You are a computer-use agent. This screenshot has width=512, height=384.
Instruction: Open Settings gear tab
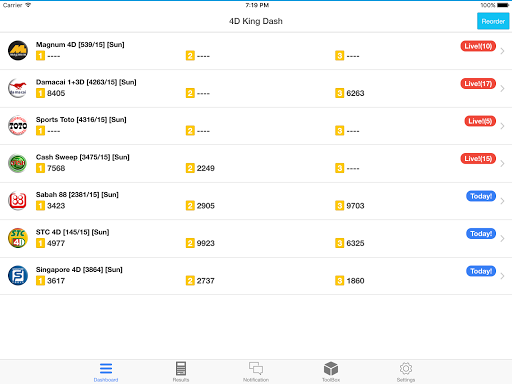click(406, 372)
